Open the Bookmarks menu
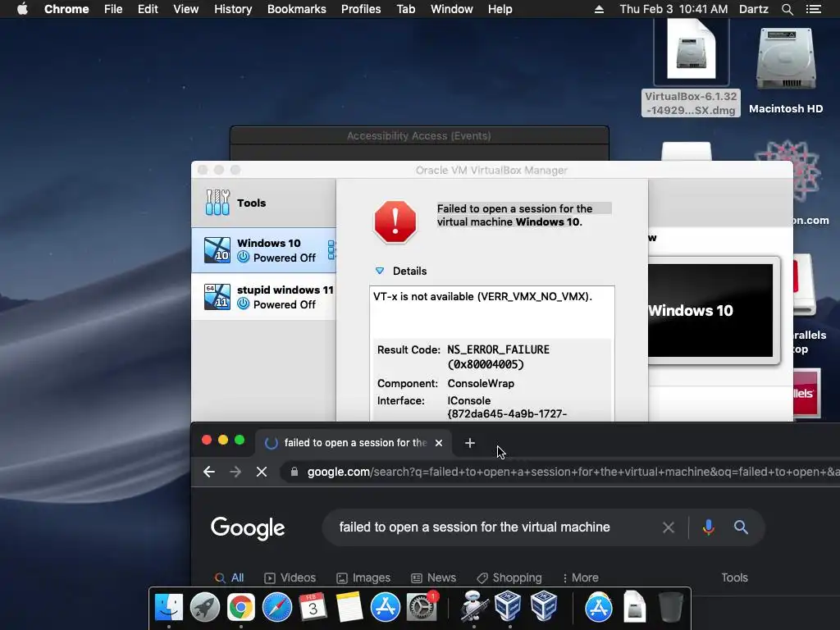The width and height of the screenshot is (840, 630). [x=297, y=9]
